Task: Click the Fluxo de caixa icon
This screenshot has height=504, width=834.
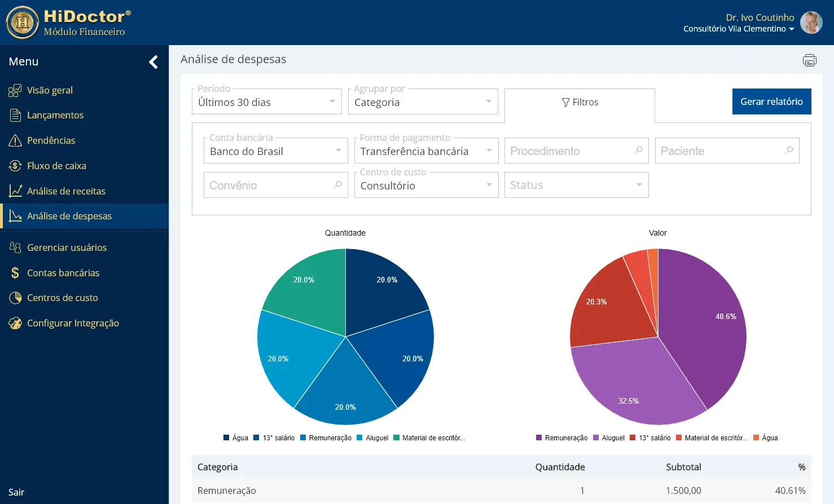Action: [x=15, y=166]
